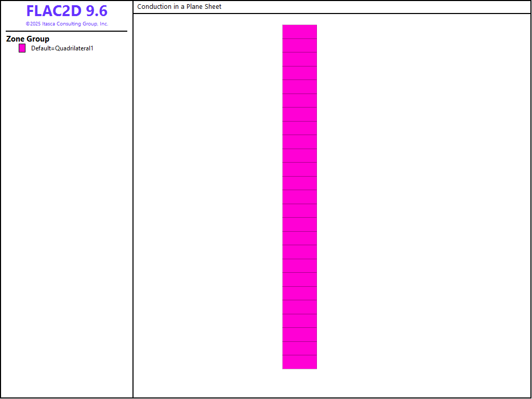This screenshot has width=532, height=399.
Task: Pick the sixth zone from the bottom
Action: 299,293
